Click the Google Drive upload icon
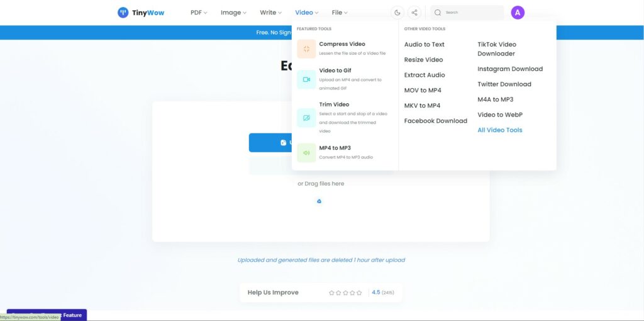 point(319,201)
